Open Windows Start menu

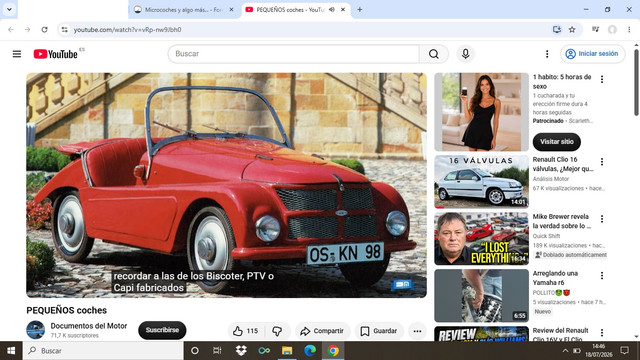[11, 351]
